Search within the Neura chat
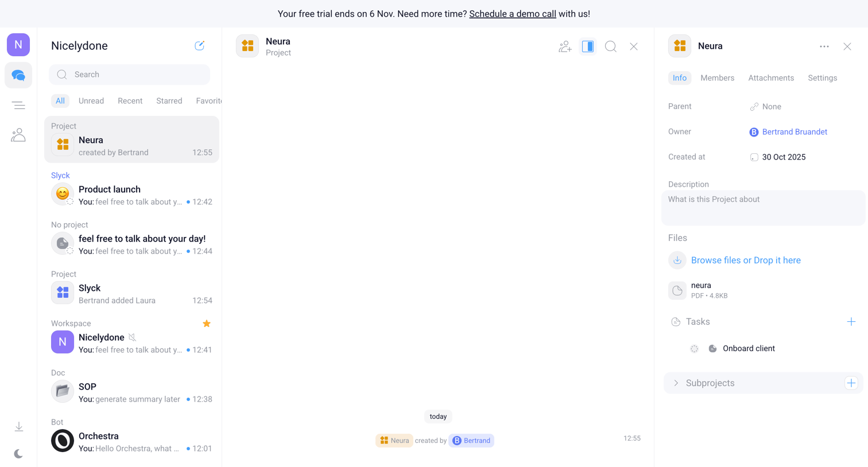 (x=611, y=46)
